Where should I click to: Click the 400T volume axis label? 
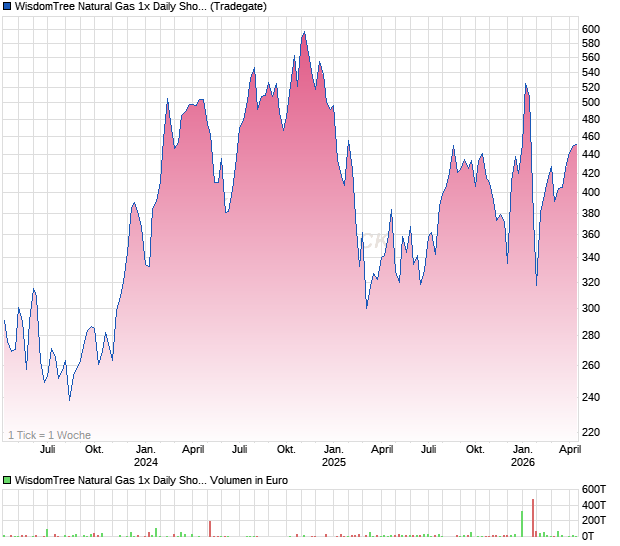594,505
